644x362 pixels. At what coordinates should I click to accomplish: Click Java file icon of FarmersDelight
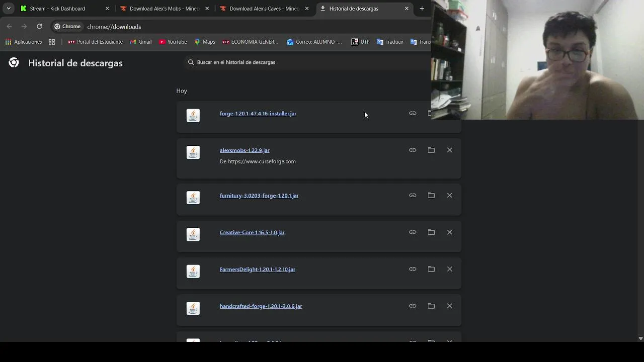click(x=193, y=271)
